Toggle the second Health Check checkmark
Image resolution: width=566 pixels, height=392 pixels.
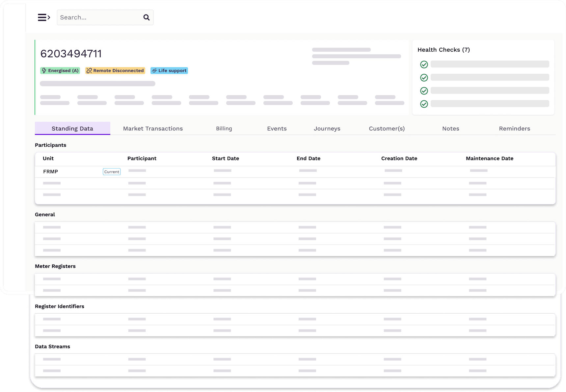[x=424, y=78]
